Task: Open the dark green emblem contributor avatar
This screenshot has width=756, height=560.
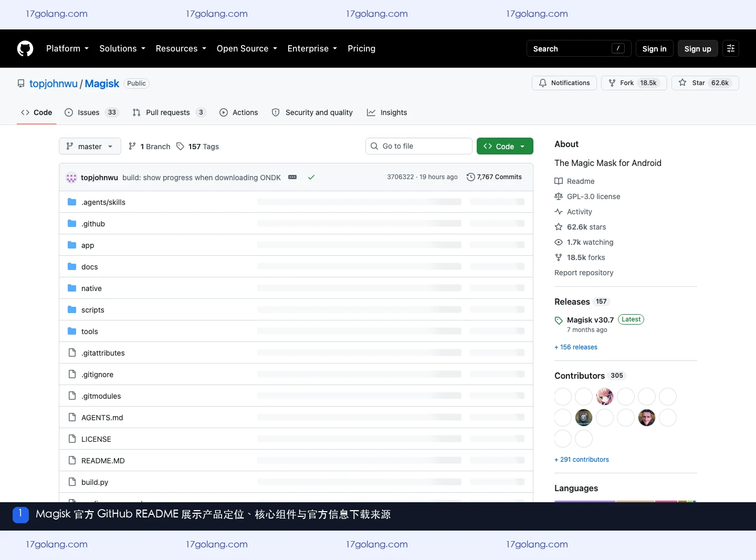Action: click(x=584, y=418)
